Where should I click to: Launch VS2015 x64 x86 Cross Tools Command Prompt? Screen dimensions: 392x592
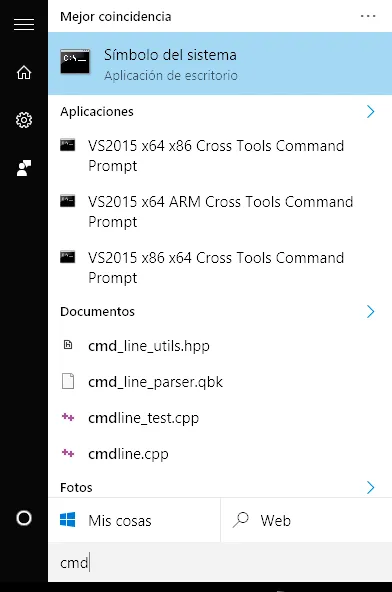220,156
